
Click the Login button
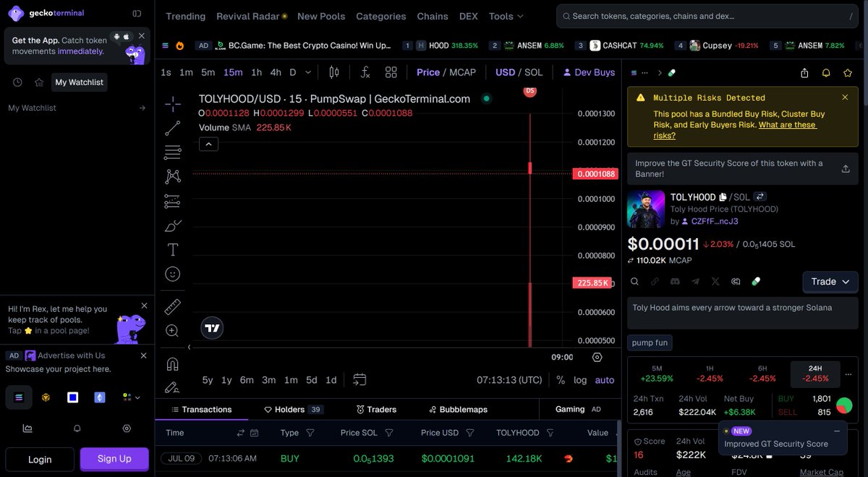point(40,459)
